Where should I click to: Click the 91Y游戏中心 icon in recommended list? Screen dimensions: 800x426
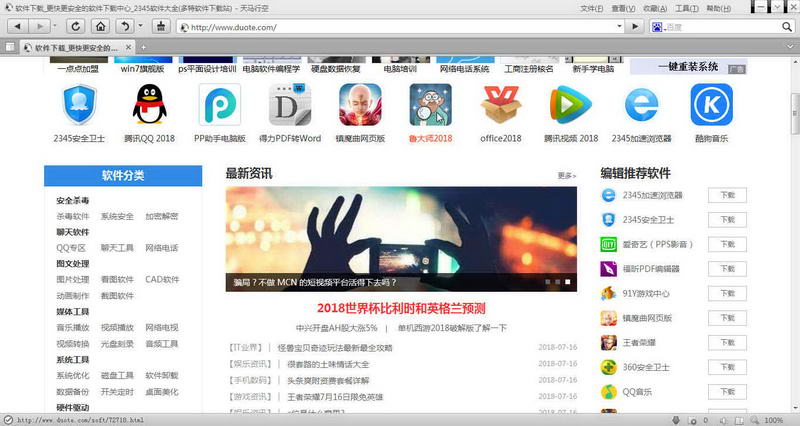click(x=608, y=293)
